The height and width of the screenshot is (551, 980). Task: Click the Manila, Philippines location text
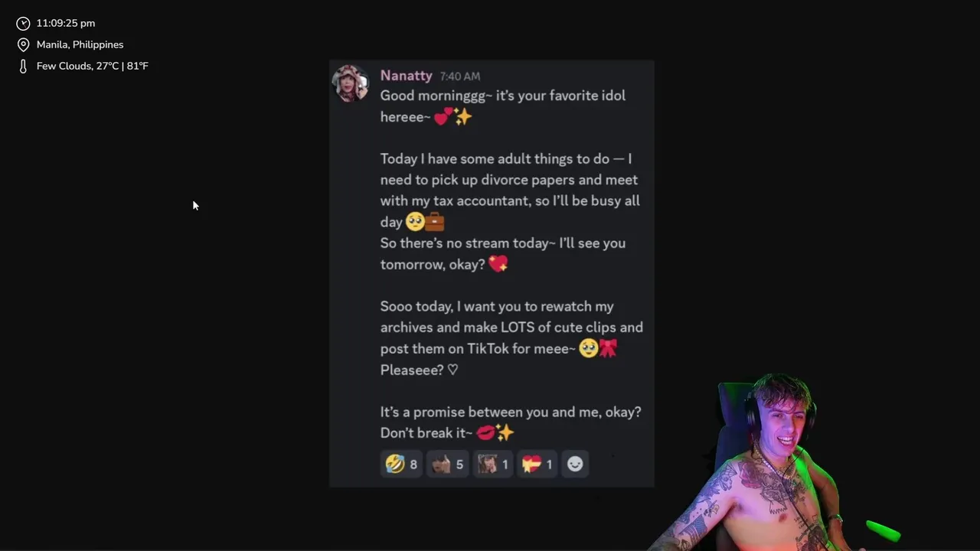[80, 45]
